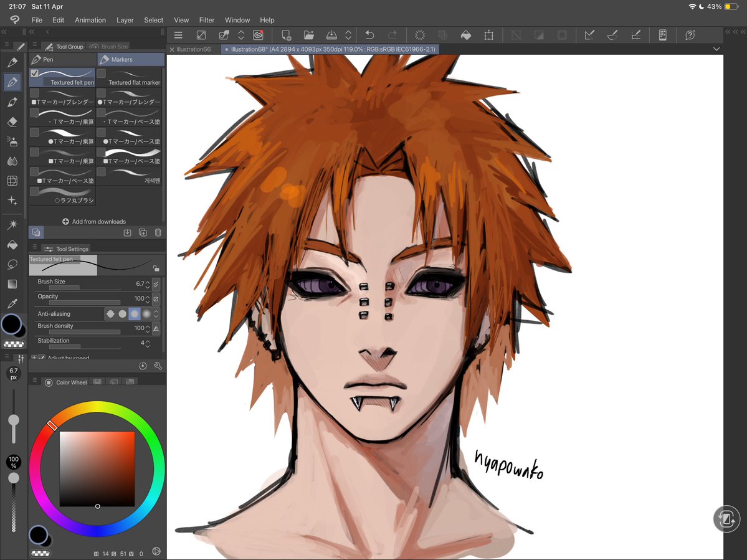Open the Opacity dynamics button
The image size is (747, 560).
pyautogui.click(x=156, y=298)
